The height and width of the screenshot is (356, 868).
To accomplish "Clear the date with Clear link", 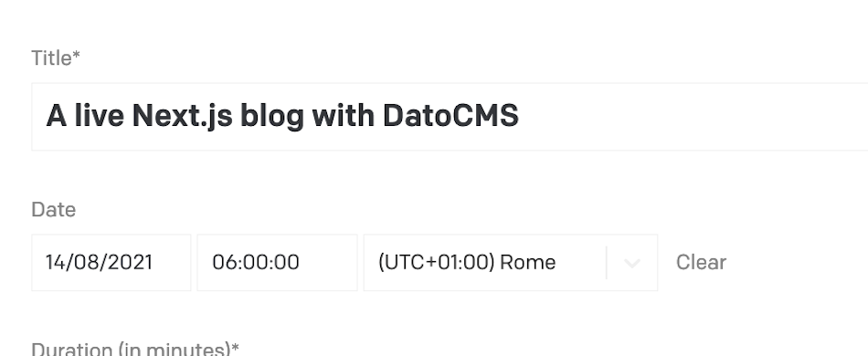I will click(701, 263).
